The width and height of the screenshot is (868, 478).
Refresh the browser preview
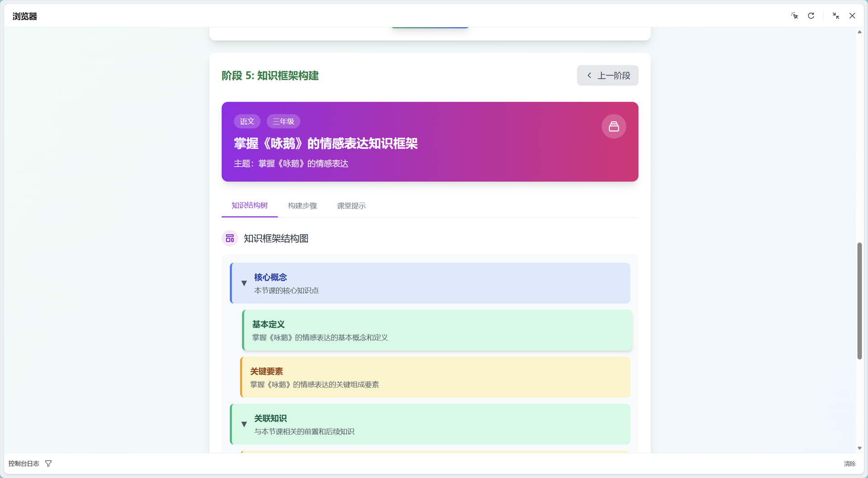pos(811,16)
